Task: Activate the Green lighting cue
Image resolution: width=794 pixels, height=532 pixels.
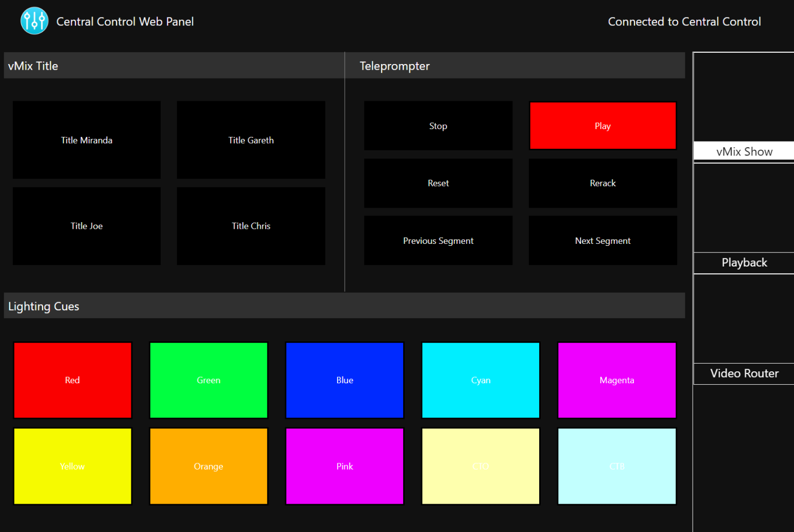Action: coord(208,380)
